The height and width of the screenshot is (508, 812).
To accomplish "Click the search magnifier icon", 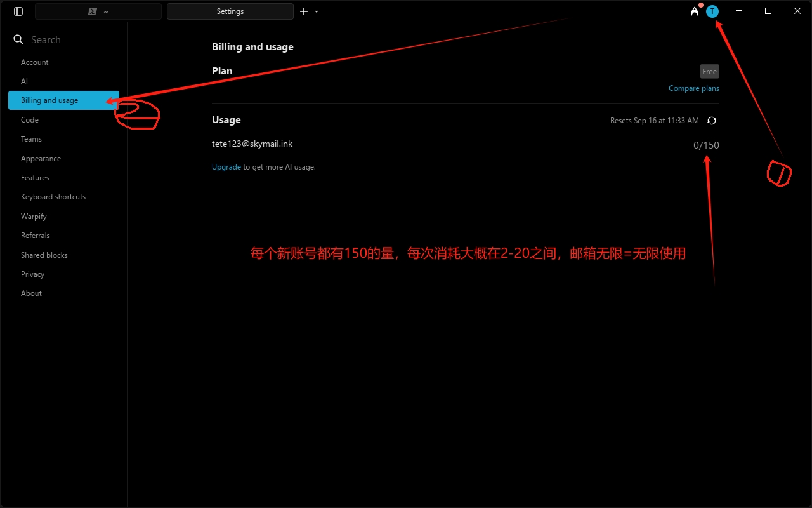I will 18,39.
